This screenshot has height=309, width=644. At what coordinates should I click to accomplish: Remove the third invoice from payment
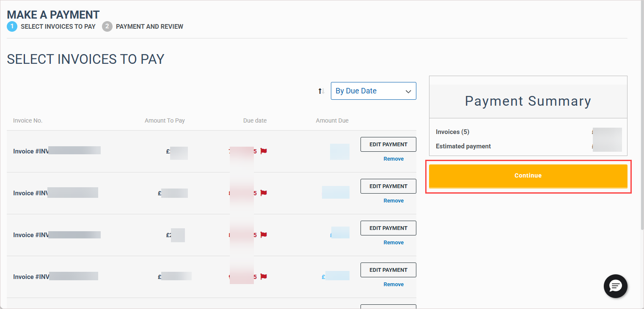(x=393, y=243)
